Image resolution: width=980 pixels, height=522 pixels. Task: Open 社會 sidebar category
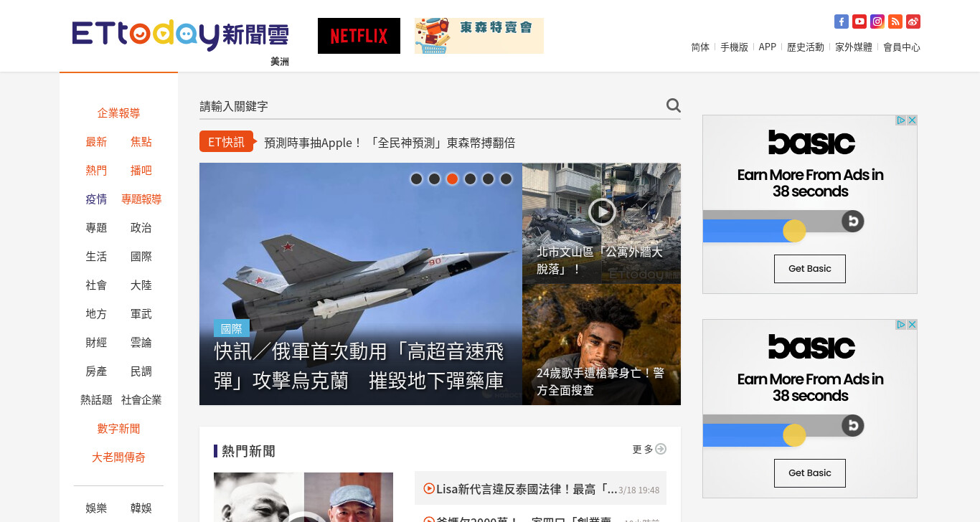tap(96, 285)
